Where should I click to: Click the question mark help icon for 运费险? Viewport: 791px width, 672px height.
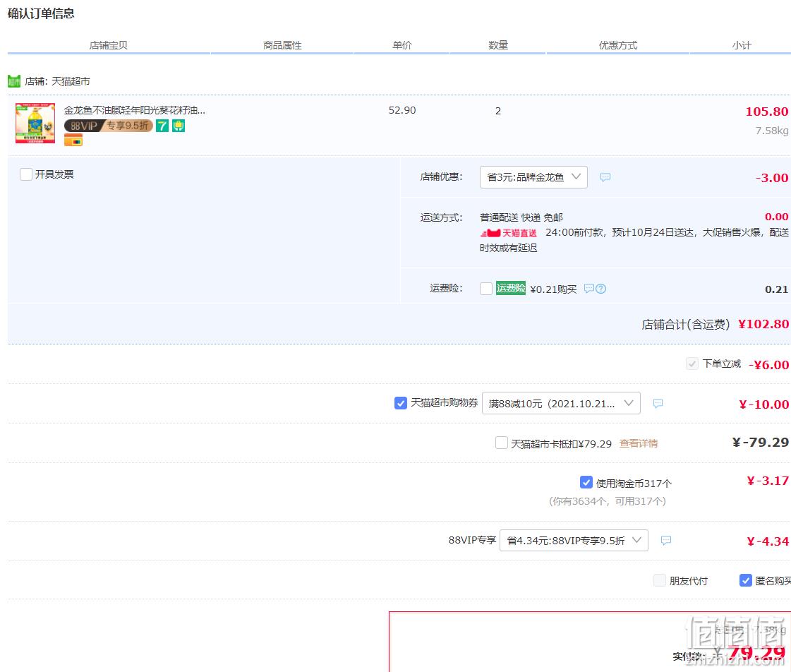600,289
